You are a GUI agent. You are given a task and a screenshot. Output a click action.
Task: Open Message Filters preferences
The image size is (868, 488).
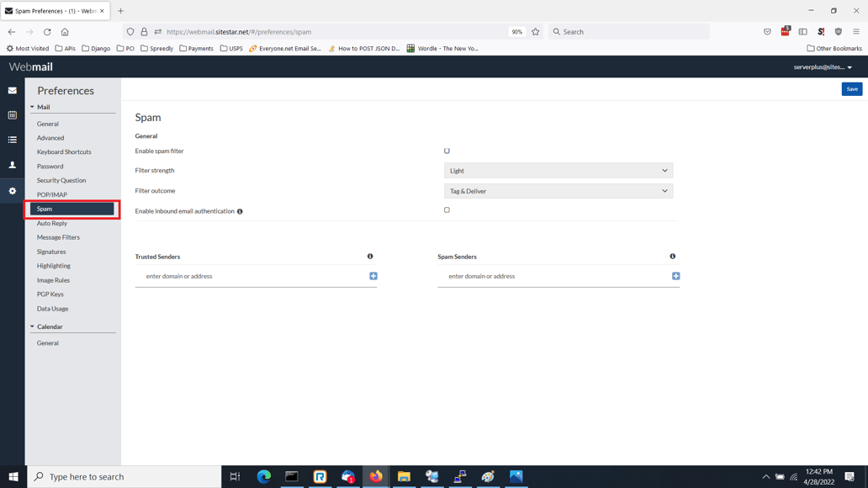pos(58,237)
